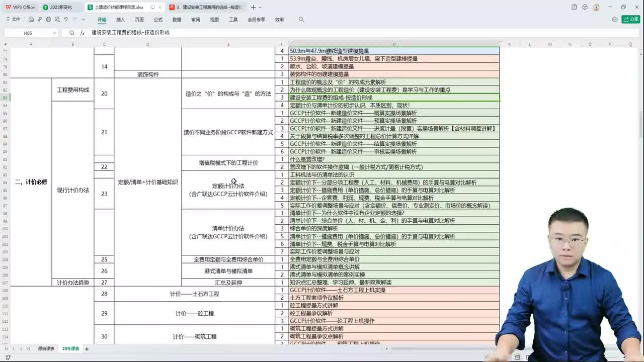Viewport: 644px width, 362px height.
Task: Click cell 现行计价办法
Action: [x=73, y=190]
